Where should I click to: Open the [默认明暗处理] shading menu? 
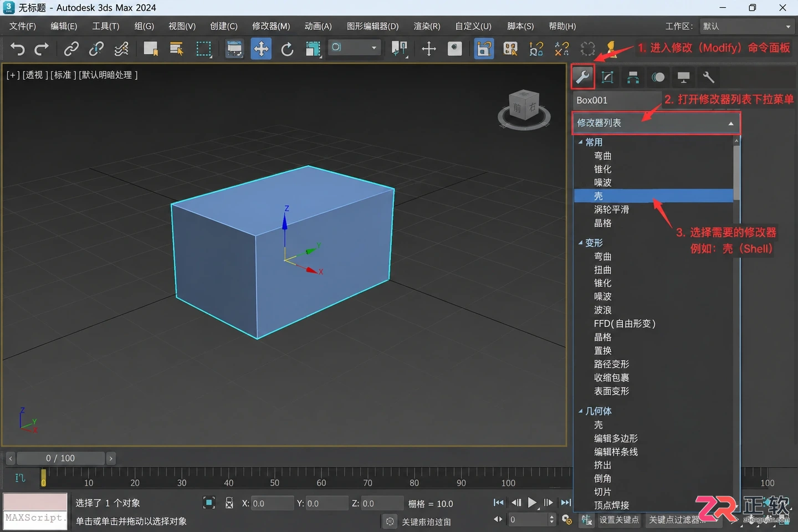[108, 75]
